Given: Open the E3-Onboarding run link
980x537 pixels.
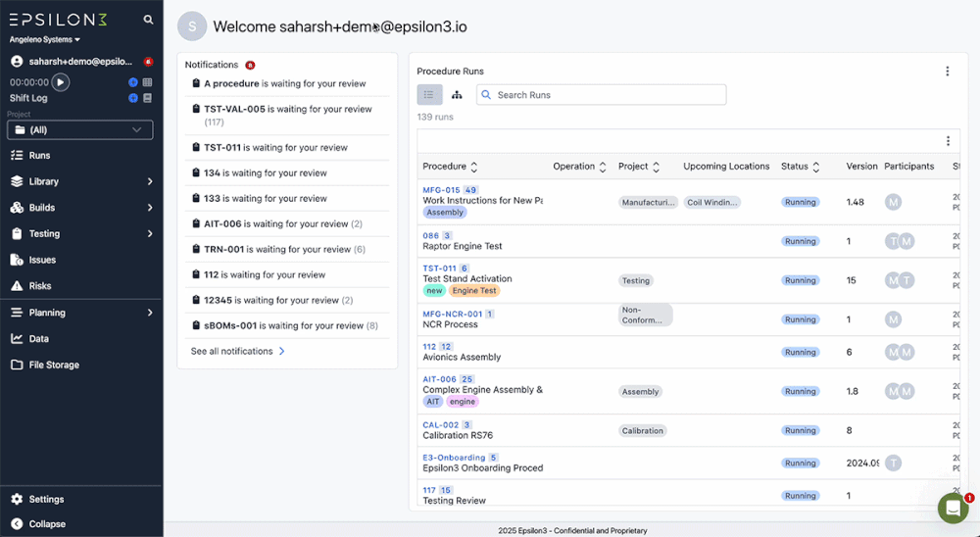Looking at the screenshot, I should (x=454, y=458).
